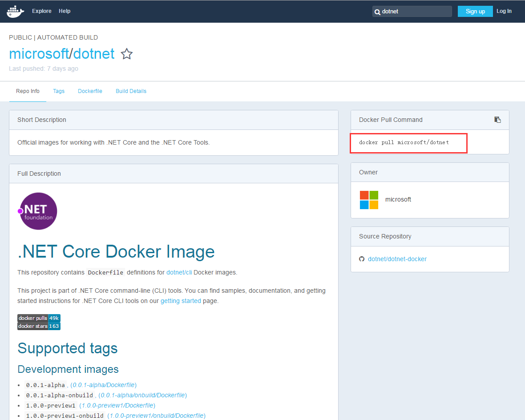Click the .NET Foundation logo image

(x=38, y=211)
